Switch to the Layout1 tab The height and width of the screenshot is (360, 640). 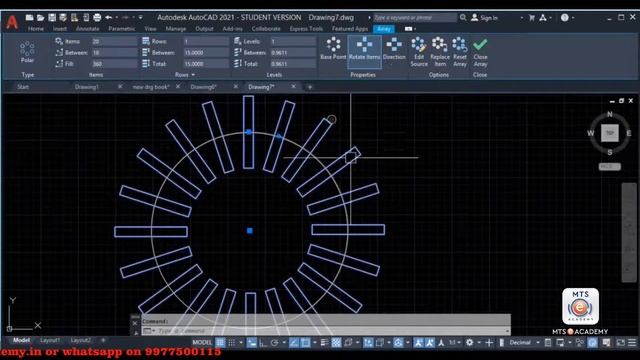coord(50,340)
